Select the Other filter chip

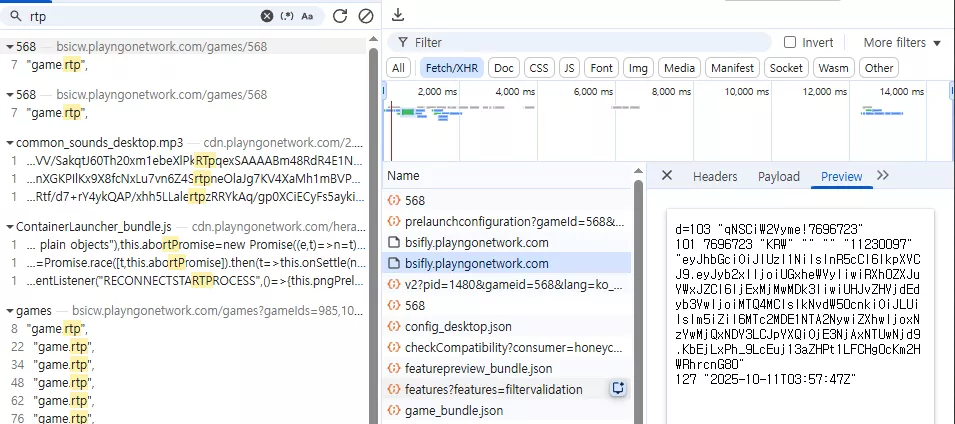click(879, 68)
